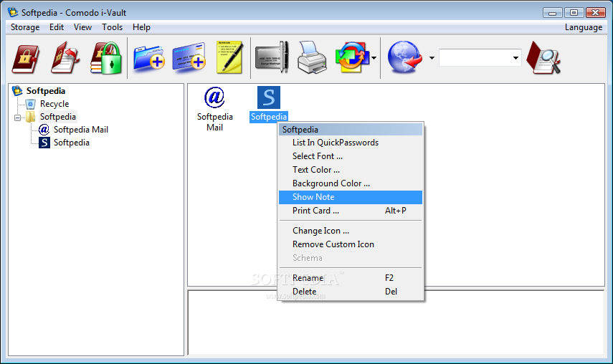Open dropdown arrow next to circular arrows icon
The width and height of the screenshot is (613, 364).
374,58
